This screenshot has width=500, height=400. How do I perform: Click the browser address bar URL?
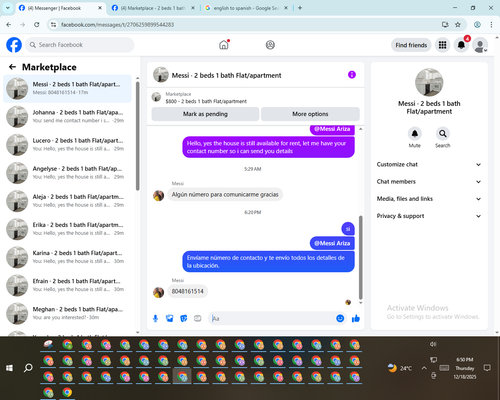[x=117, y=24]
